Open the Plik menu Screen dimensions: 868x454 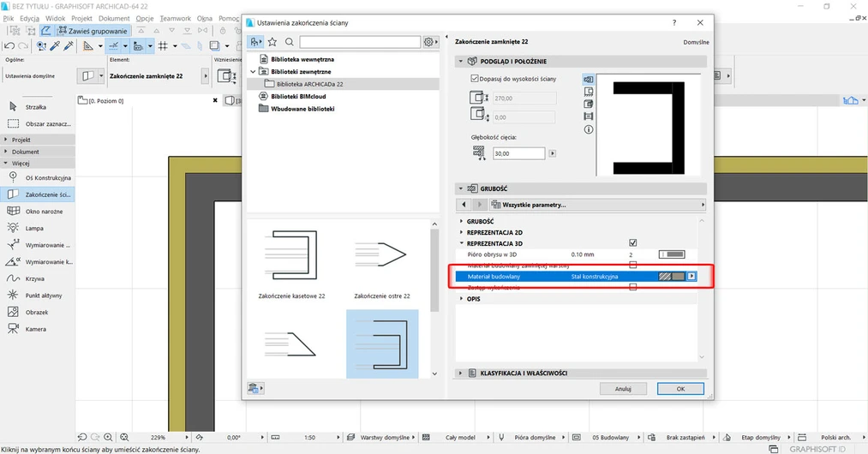(x=9, y=18)
